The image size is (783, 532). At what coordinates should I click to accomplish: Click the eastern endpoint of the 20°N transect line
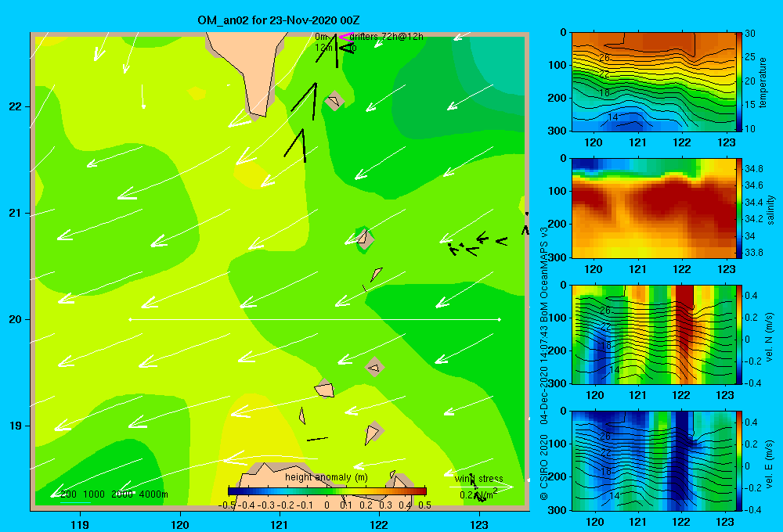click(x=500, y=319)
